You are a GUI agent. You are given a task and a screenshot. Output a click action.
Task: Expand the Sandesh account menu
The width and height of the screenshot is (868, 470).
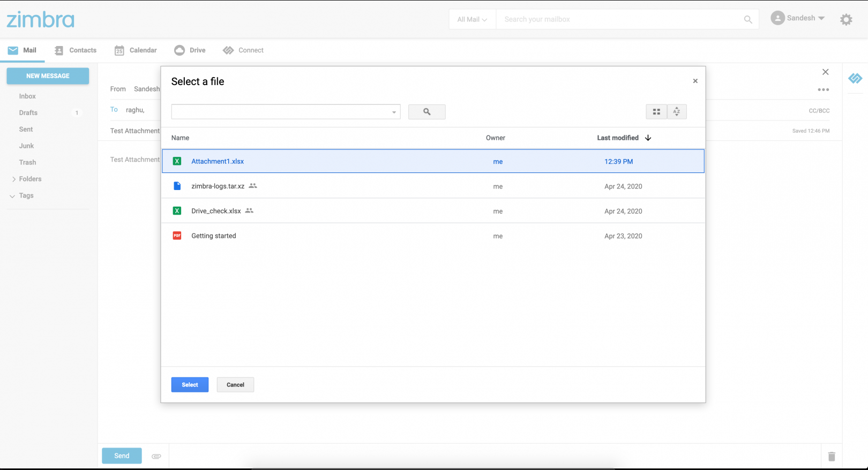point(821,18)
